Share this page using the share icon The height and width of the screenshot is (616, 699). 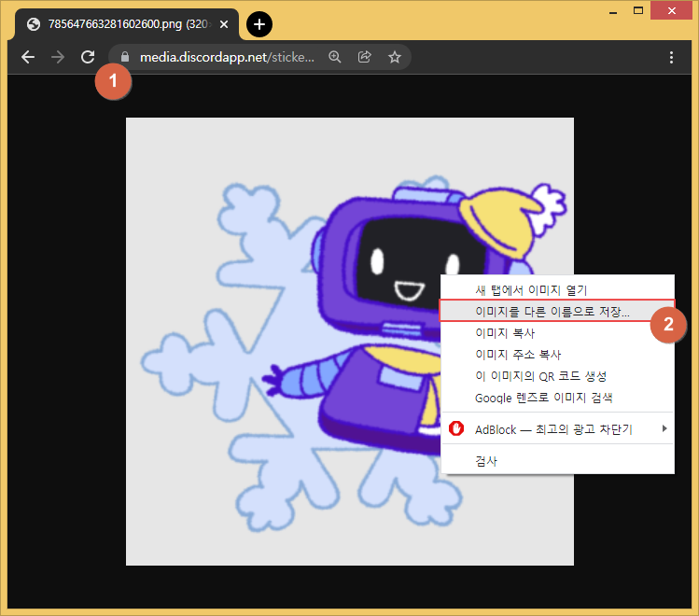(365, 57)
